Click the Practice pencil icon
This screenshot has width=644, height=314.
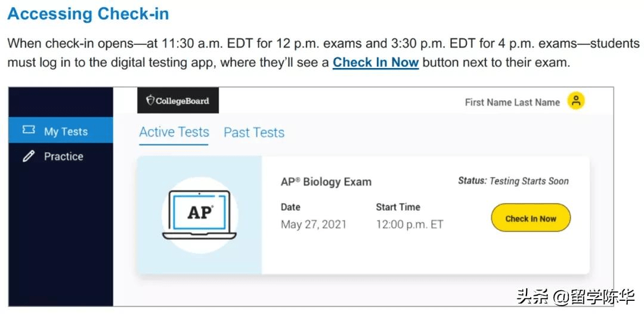(29, 156)
